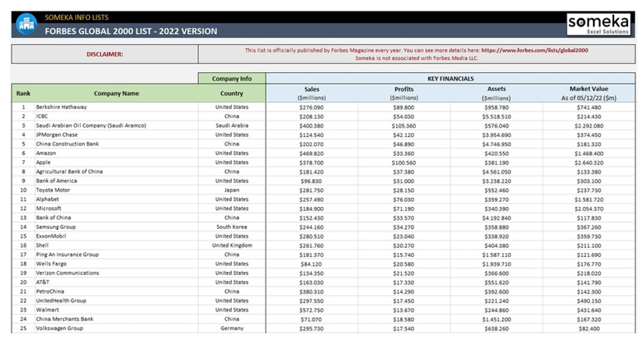Click the DISCLAIMER label cell
Screen dimensions: 644x346
(x=105, y=54)
